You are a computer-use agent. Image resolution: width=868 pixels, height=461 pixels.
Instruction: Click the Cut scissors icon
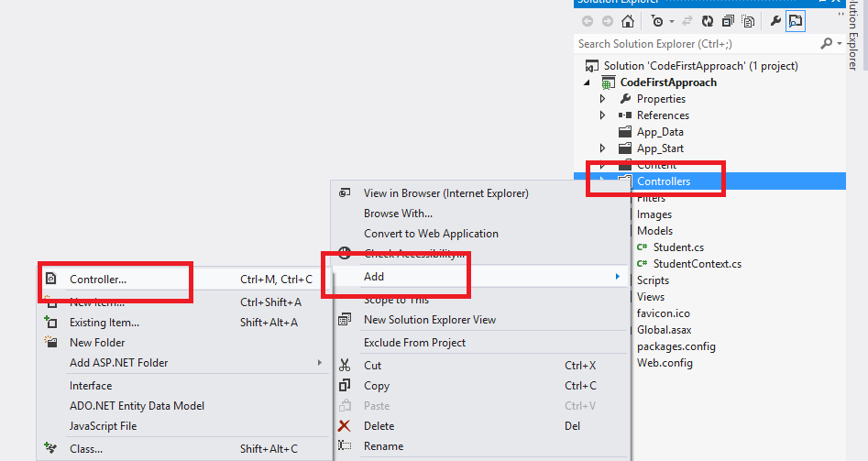pos(345,365)
